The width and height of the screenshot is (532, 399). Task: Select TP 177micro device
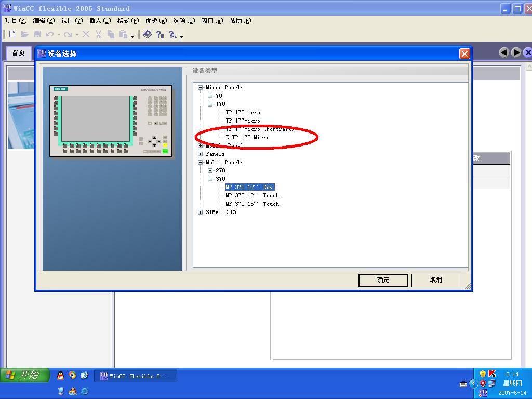(243, 121)
